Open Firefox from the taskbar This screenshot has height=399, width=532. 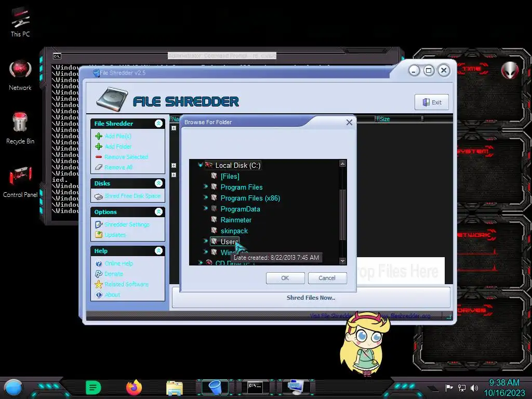pos(134,387)
